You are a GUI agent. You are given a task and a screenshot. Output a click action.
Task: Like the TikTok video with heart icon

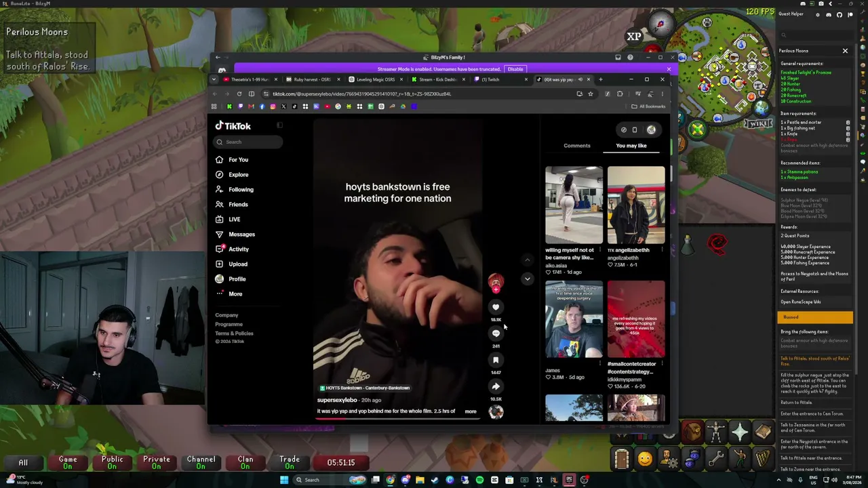point(496,307)
